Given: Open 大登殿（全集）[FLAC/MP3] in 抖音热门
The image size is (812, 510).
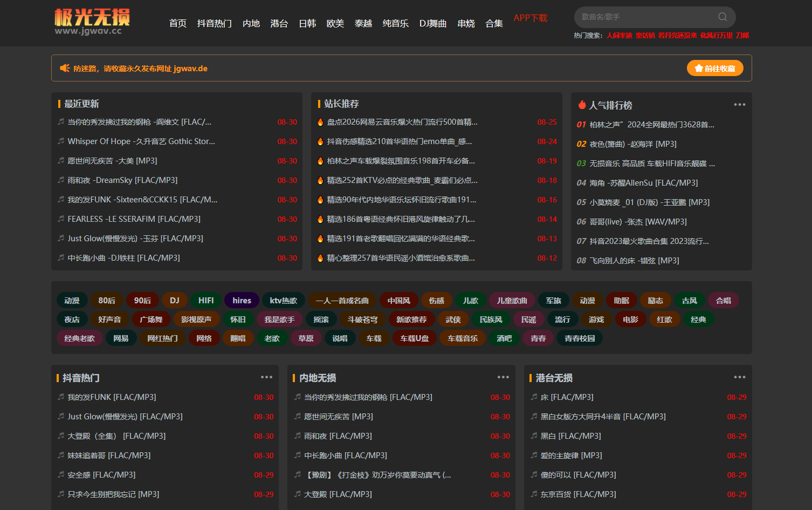Looking at the screenshot, I should (116, 436).
